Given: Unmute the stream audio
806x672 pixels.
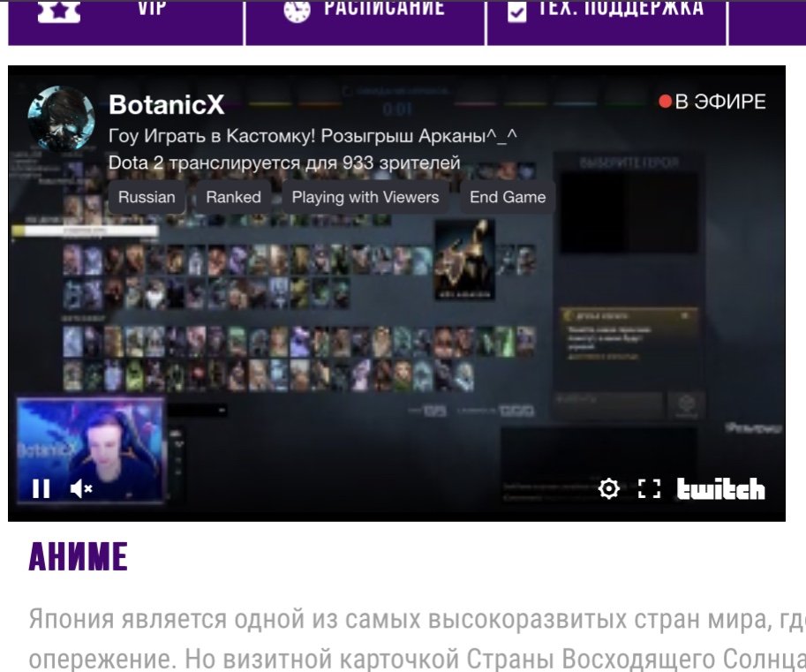Looking at the screenshot, I should [x=81, y=488].
